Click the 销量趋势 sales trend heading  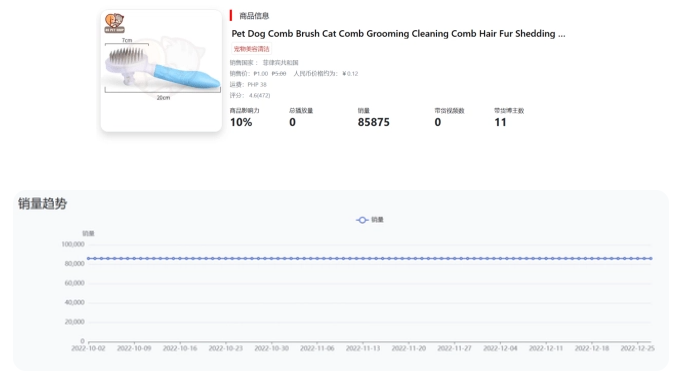click(42, 204)
